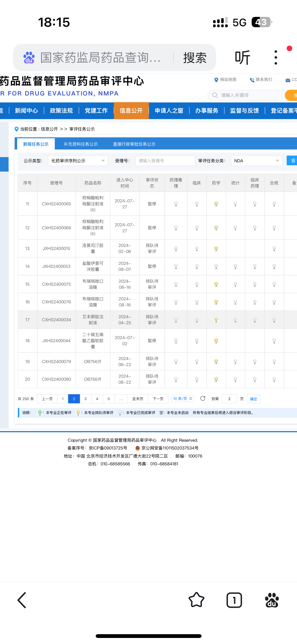Open 信息公开 in navigation bar
This screenshot has height=644, width=297.
coord(131,111)
